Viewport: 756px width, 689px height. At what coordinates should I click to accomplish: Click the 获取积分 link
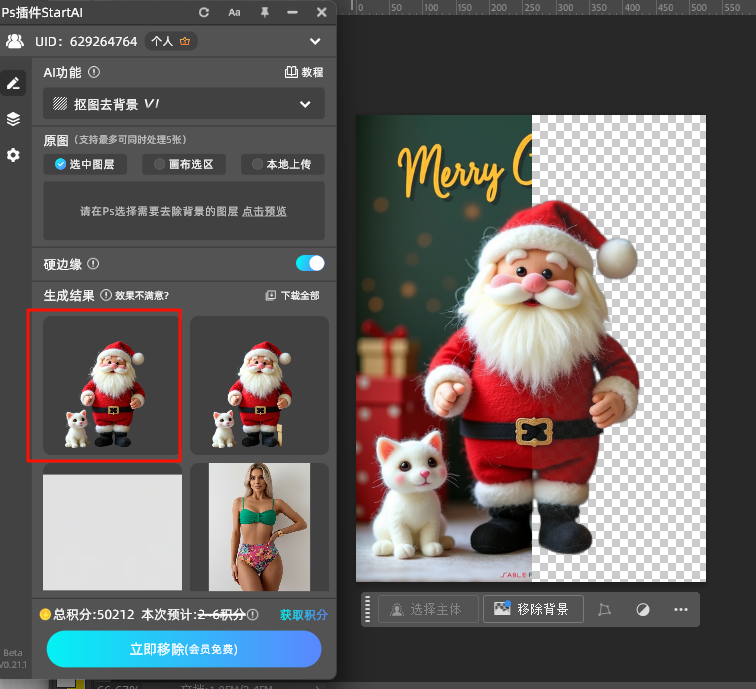click(303, 615)
